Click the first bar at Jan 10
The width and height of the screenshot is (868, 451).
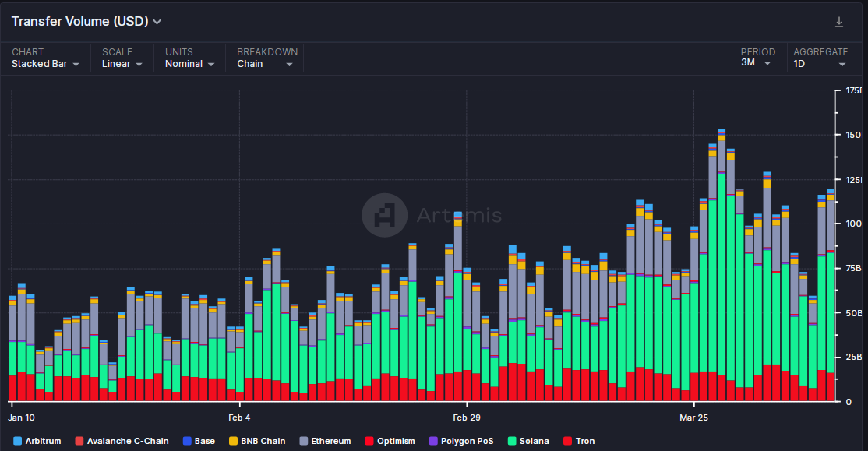point(12,349)
